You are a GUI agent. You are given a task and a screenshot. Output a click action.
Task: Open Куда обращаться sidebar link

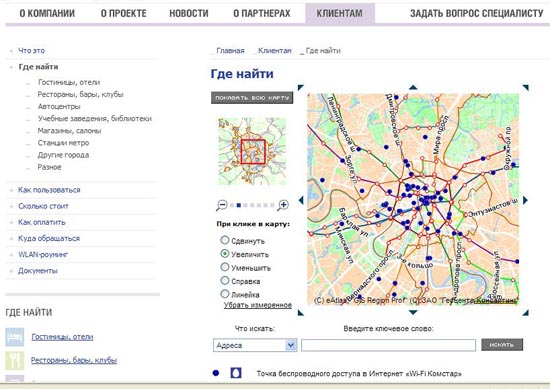click(x=49, y=238)
